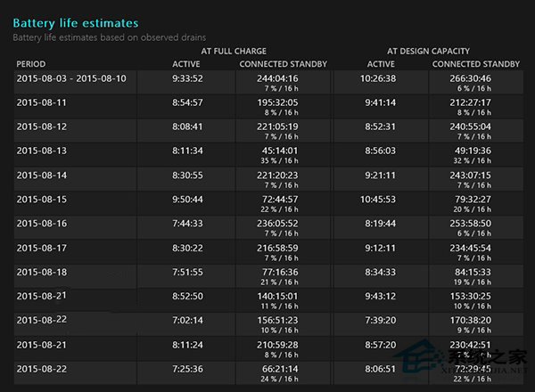The height and width of the screenshot is (392, 535).
Task: Select CONNECTED STANDBY header under AT DESIGN CAPACITY
Action: pos(476,64)
